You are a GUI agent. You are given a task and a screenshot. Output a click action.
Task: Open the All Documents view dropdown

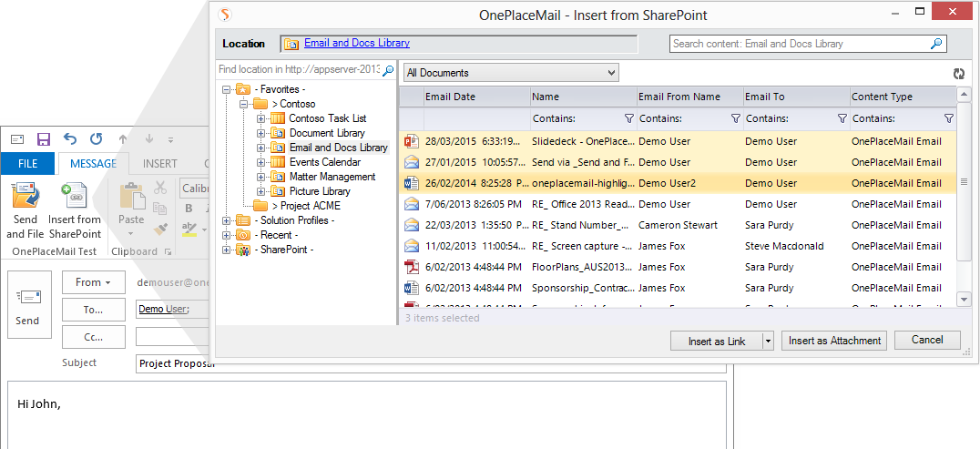(510, 73)
